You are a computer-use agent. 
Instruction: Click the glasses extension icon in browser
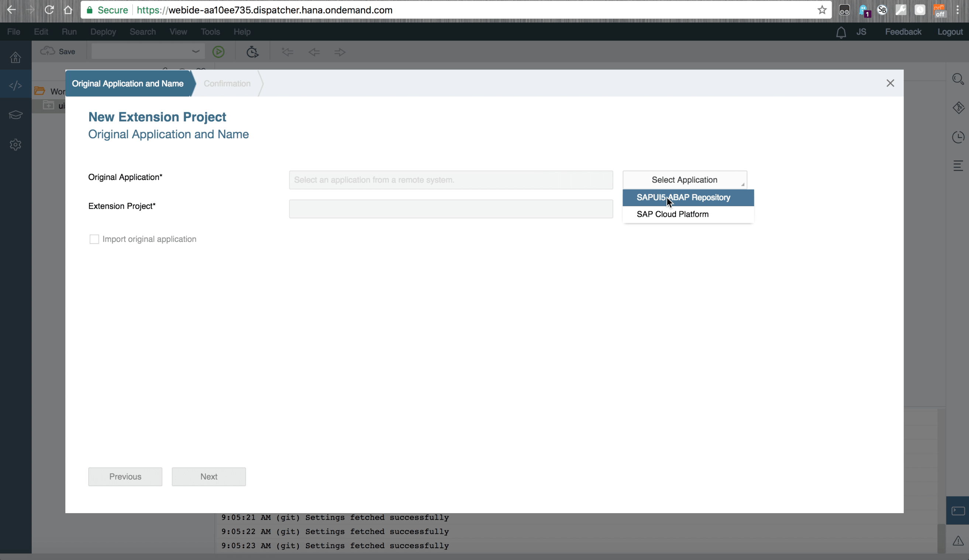coord(844,10)
